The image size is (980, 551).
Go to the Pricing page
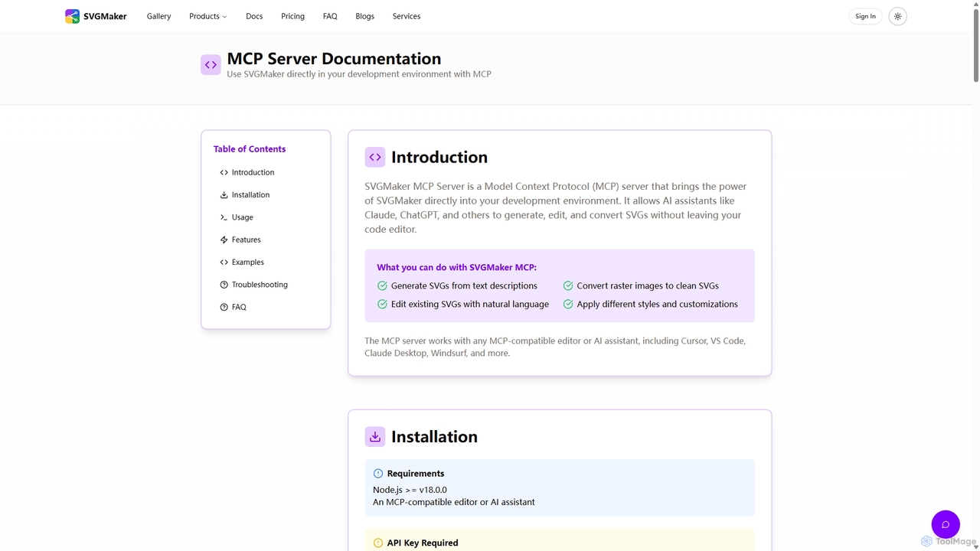[292, 16]
